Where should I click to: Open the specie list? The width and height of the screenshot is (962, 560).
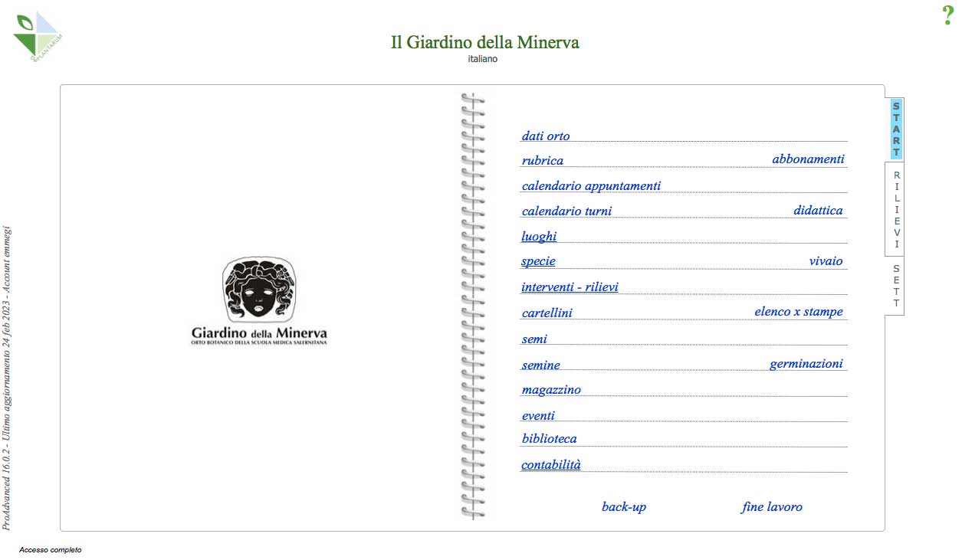[538, 261]
